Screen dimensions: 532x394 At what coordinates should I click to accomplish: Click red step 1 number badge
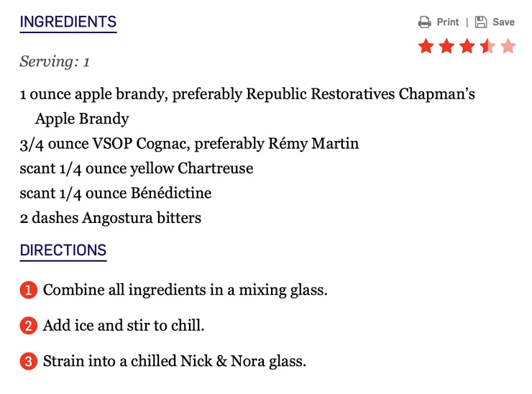28,291
